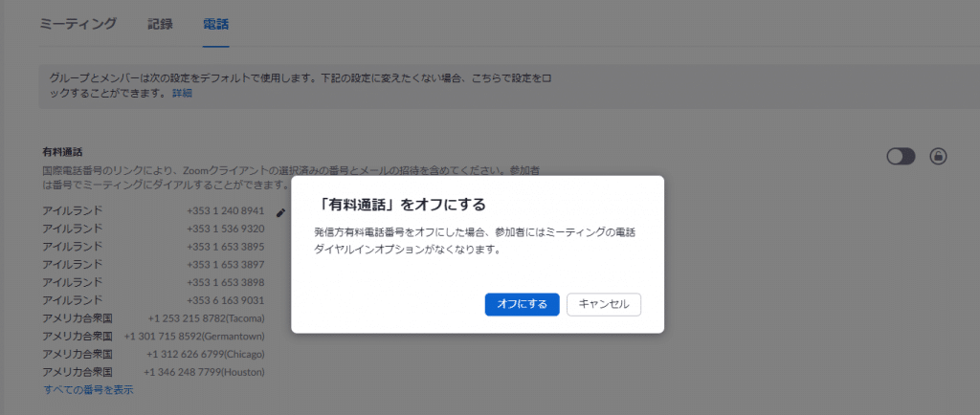Switch to the ミーティング tab

pos(78,24)
